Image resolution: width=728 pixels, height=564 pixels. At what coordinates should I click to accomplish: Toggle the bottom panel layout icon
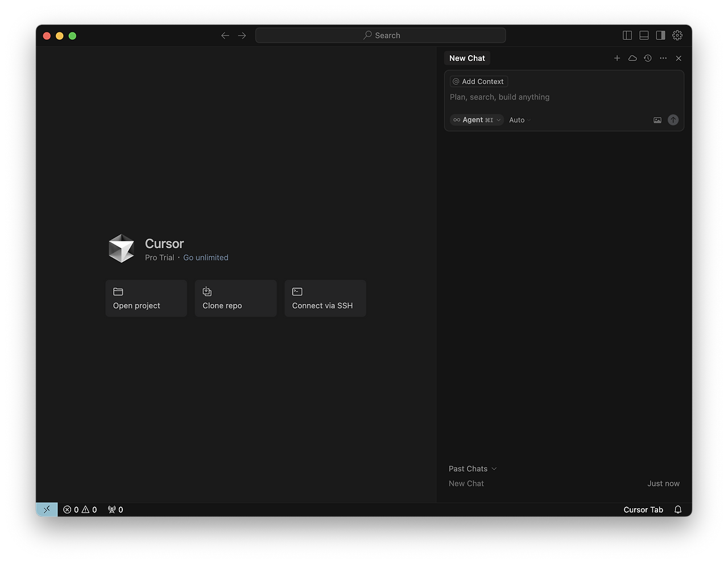pyautogui.click(x=644, y=35)
